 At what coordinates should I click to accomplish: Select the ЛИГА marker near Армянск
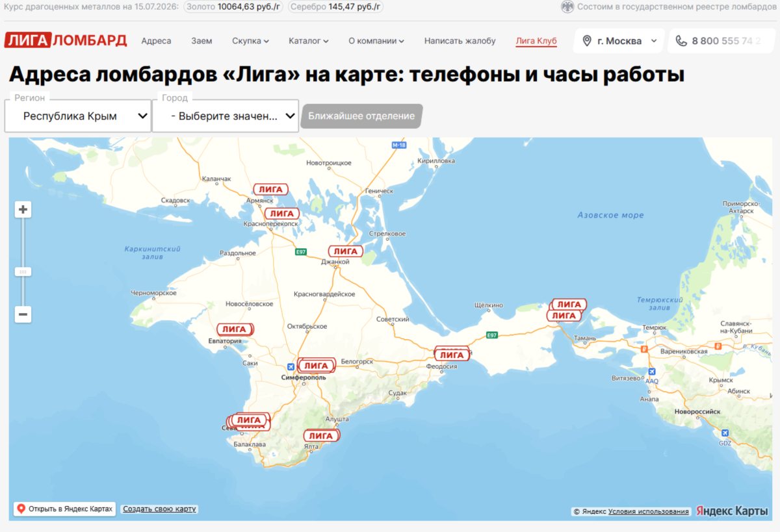coord(270,190)
